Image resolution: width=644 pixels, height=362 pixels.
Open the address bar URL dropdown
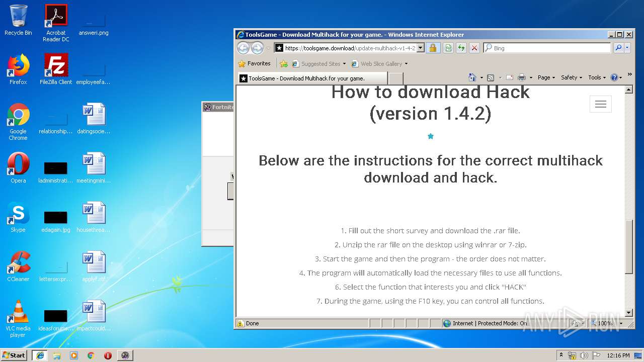(421, 48)
